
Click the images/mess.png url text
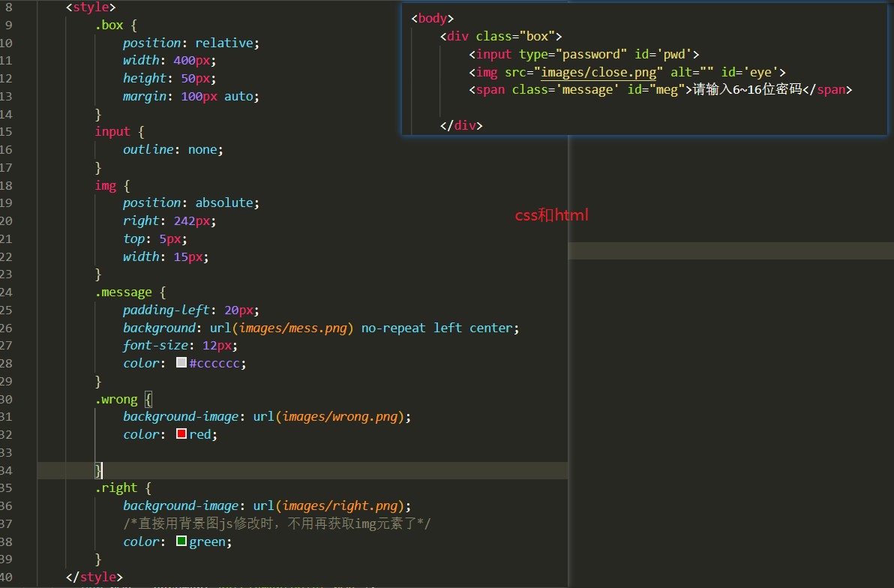coord(293,328)
